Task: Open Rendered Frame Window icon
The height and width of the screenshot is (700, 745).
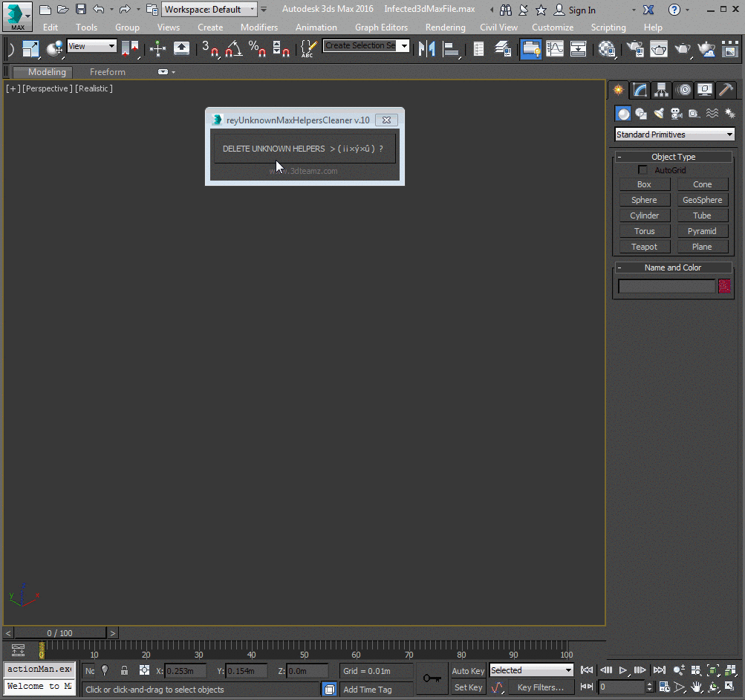Action: click(659, 48)
